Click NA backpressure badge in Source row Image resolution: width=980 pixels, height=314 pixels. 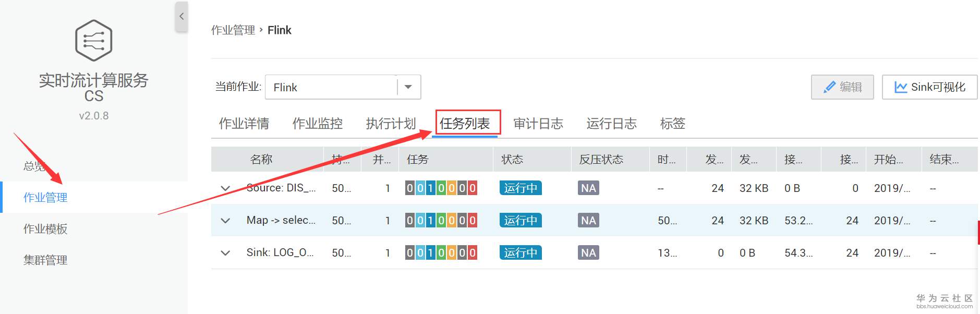coord(588,188)
